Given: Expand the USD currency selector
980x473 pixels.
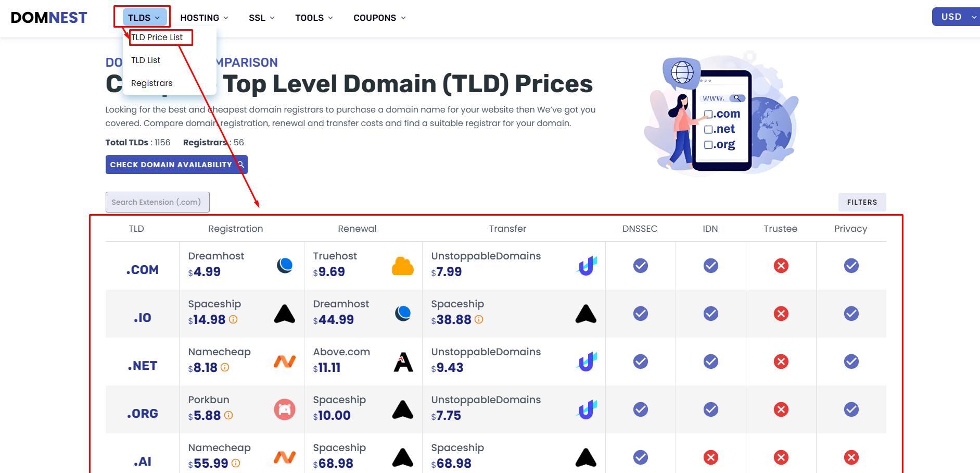Looking at the screenshot, I should point(955,16).
